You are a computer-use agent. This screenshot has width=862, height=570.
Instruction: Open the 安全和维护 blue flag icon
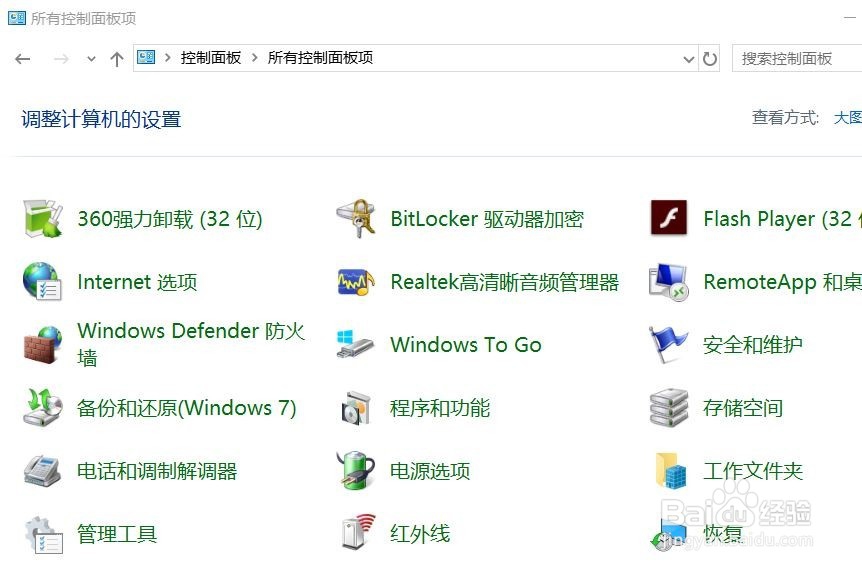(668, 345)
